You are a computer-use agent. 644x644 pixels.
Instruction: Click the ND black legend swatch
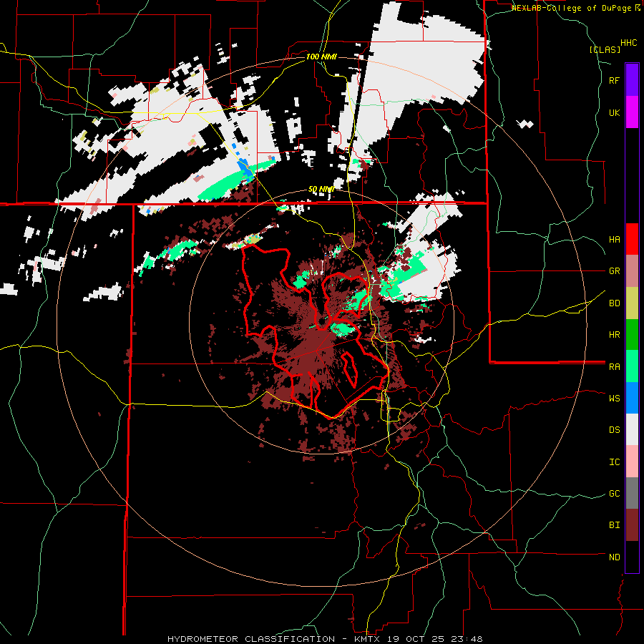[632, 557]
